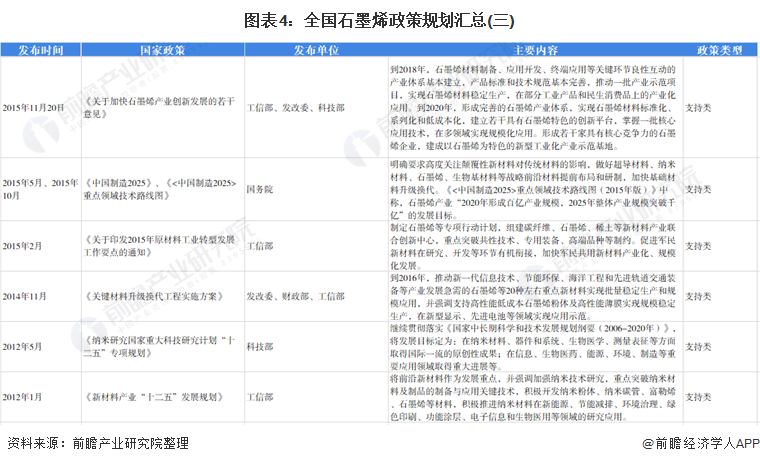Click the date cell 2015年5月、2015年10月
Screen dimensions: 760x464
[x=40, y=189]
